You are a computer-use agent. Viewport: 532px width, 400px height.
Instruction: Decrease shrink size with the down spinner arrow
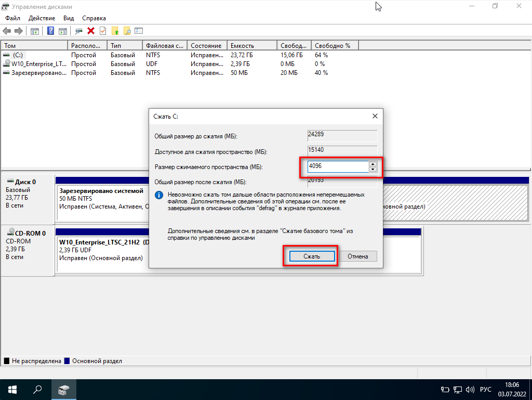[373, 170]
